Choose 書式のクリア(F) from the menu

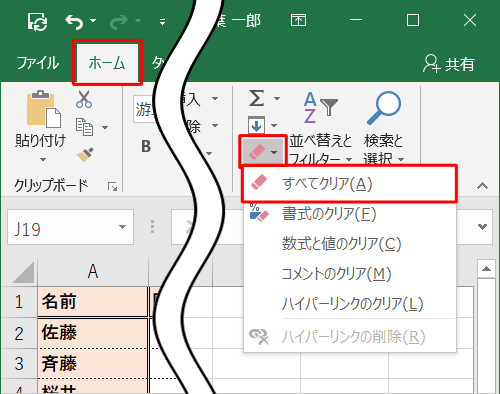pyautogui.click(x=350, y=214)
